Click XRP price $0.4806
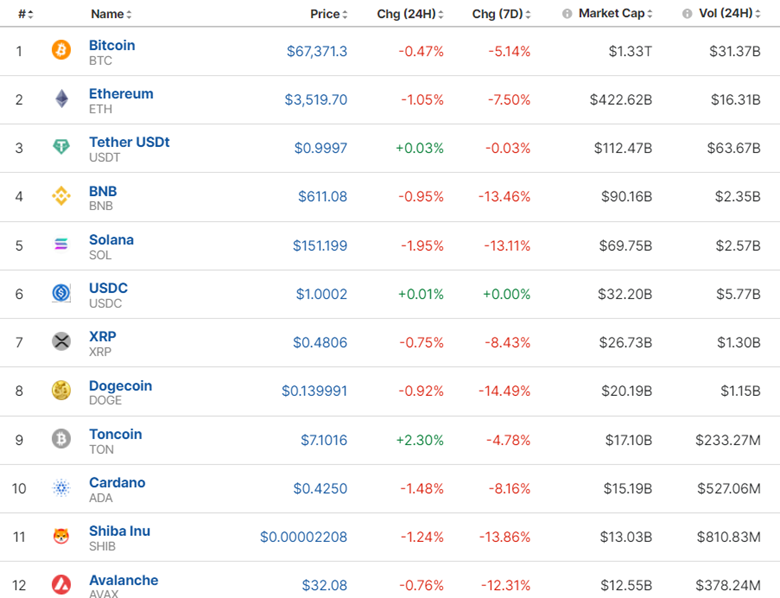This screenshot has height=598, width=780. 320,342
